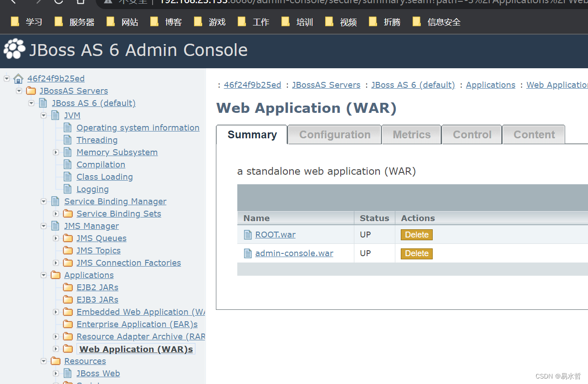Select Threading in the tree
588x384 pixels.
pyautogui.click(x=97, y=140)
